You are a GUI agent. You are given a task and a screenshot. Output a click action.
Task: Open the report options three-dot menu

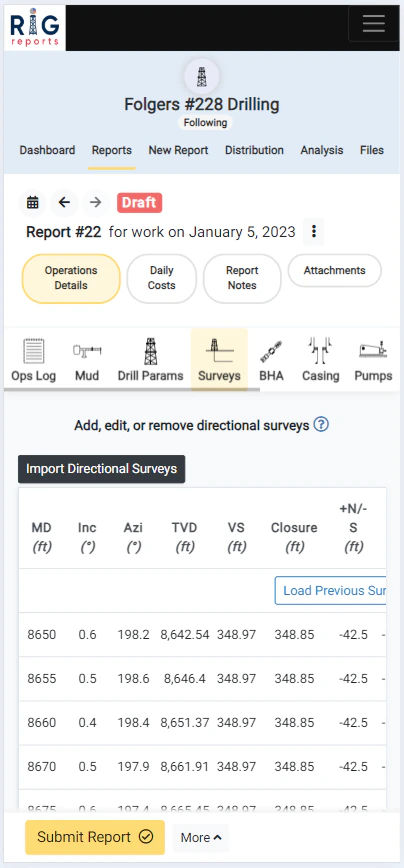[x=314, y=231]
